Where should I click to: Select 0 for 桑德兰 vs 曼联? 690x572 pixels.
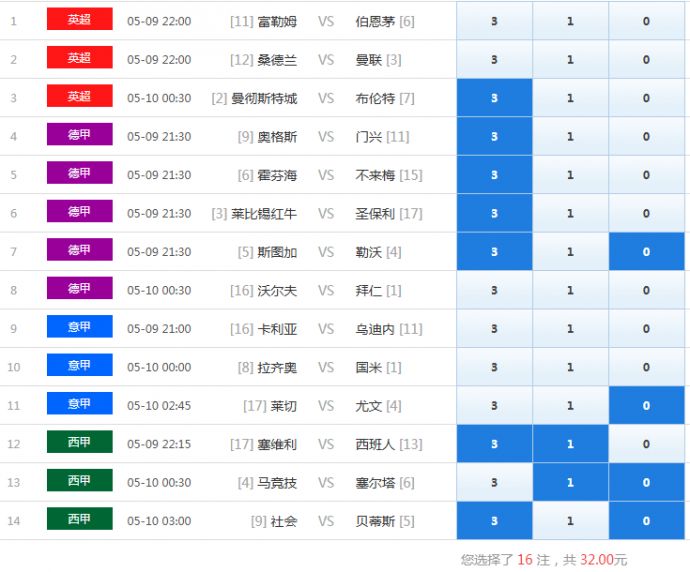pos(646,59)
